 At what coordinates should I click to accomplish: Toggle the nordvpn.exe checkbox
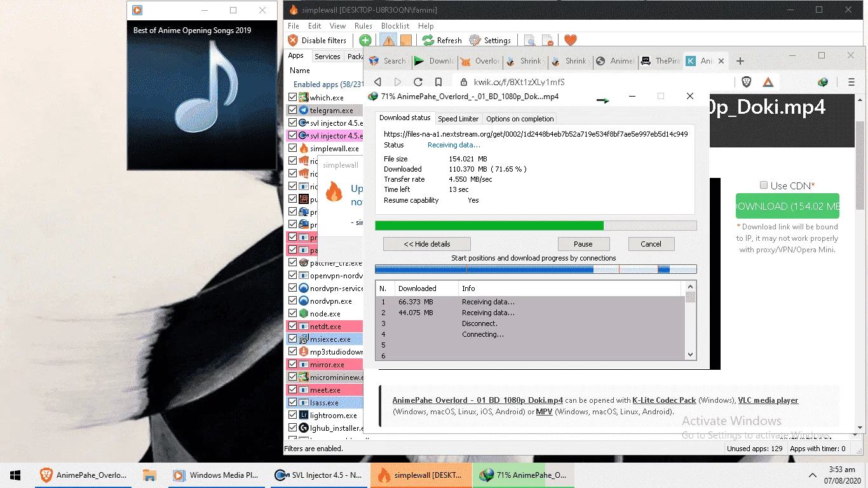click(292, 301)
